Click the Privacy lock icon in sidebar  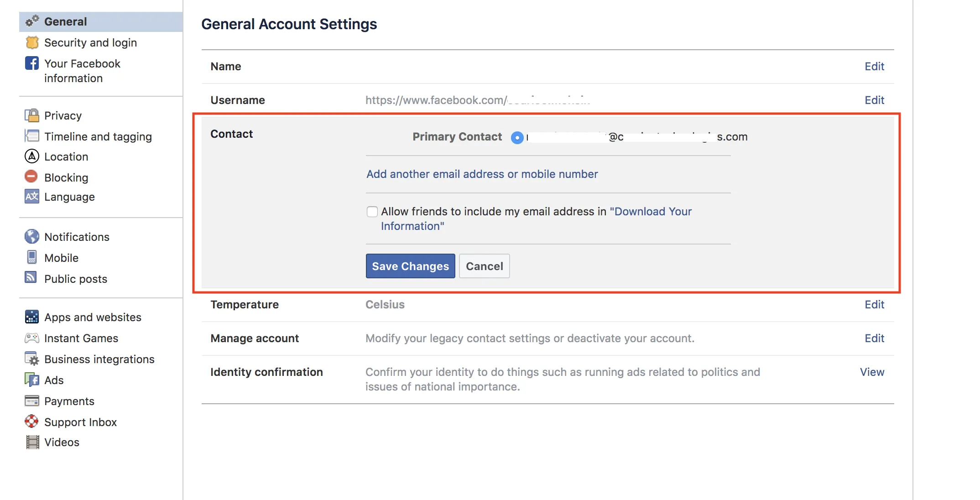tap(31, 115)
